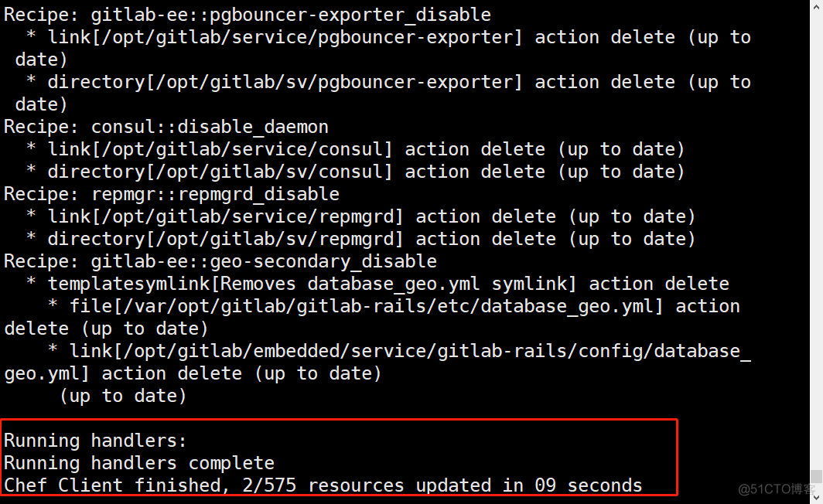Screen dimensions: 823x504
Task: Click the 'Recipe: gitlab-ee::pgbouncer-exporter_disable' line
Action: click(248, 15)
